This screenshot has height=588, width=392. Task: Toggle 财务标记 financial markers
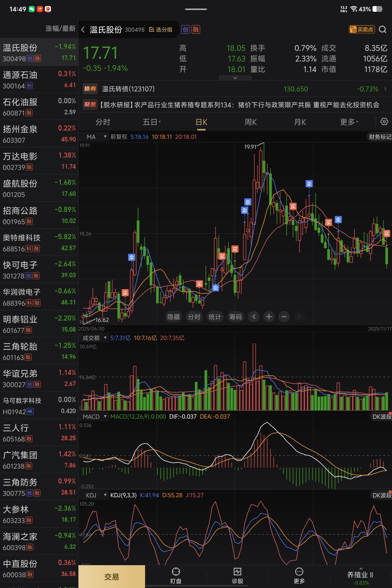[x=379, y=137]
